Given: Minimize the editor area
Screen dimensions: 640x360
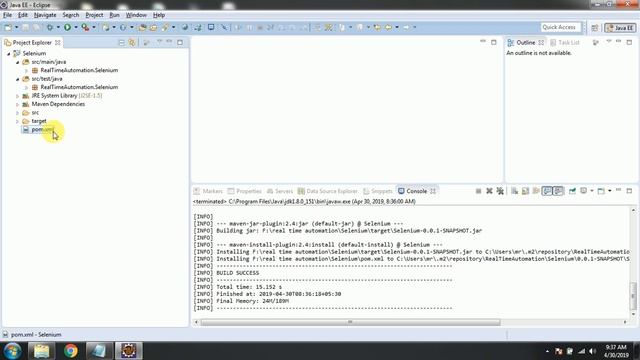Looking at the screenshot, I should pos(483,42).
